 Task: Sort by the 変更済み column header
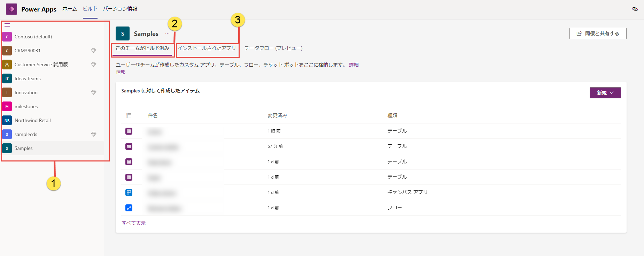click(x=277, y=115)
